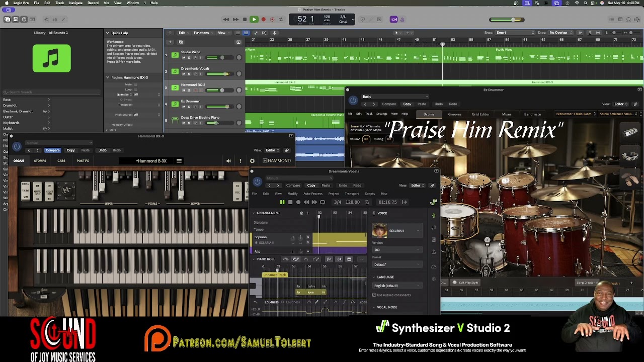This screenshot has width=644, height=362.
Task: Open the Window menu in menu bar
Action: 133,3
